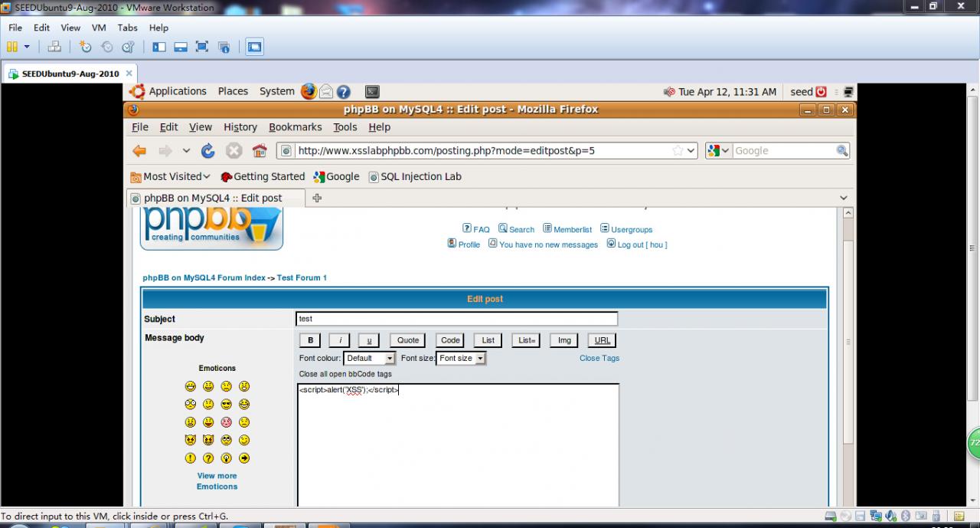Open the Firefox Bookmarks menu

pyautogui.click(x=296, y=127)
